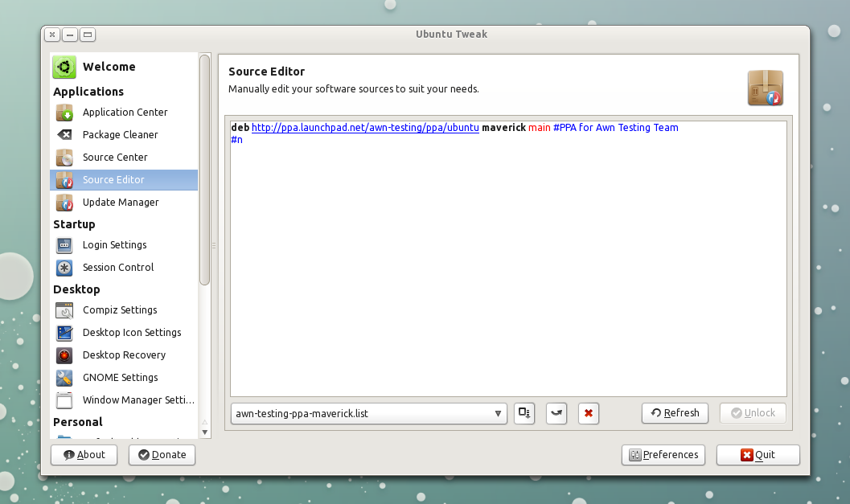Click the red X delete-source button
Image resolution: width=850 pixels, height=504 pixels.
click(x=588, y=413)
